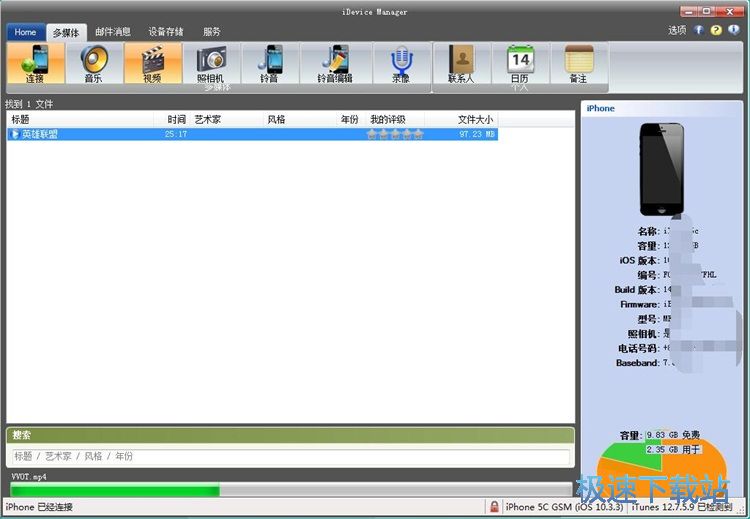Click the 找到 1 文件 count label
The image size is (750, 519).
click(29, 104)
